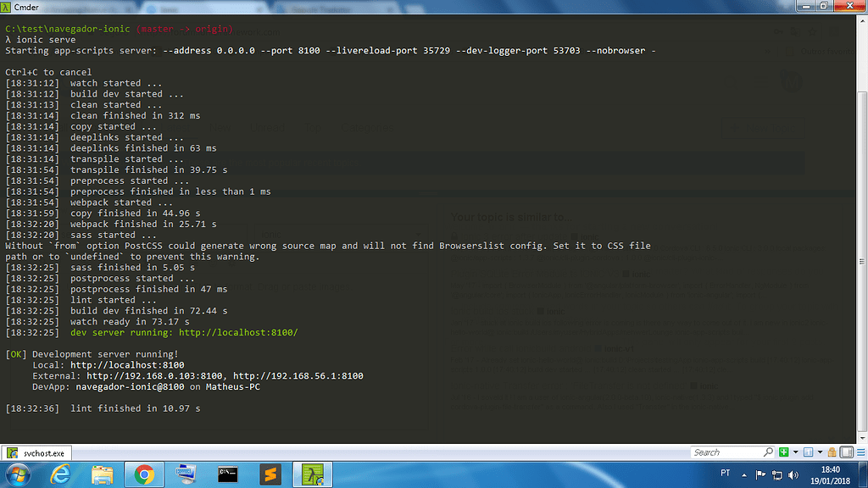Lock the console with the padlock icon
The height and width of the screenshot is (488, 868).
click(832, 452)
